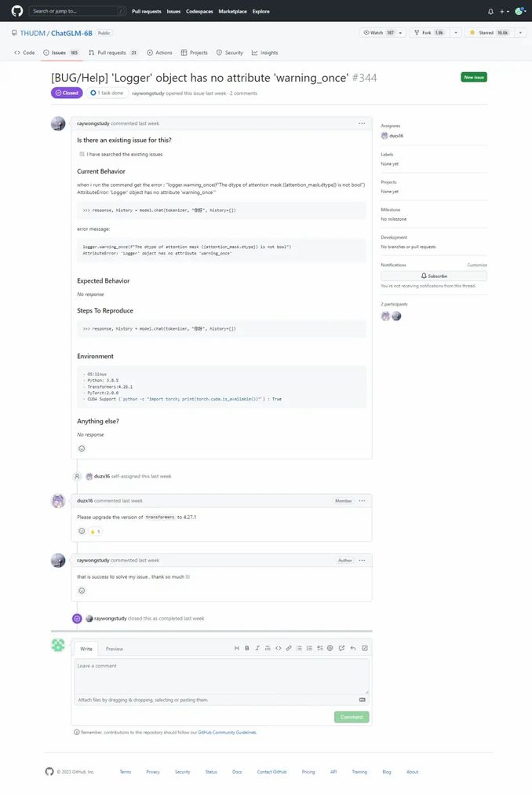Click the green New issue button

[474, 77]
